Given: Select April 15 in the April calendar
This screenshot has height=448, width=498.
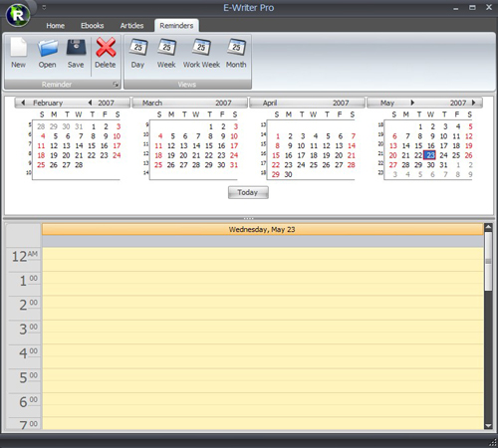Looking at the screenshot, I should 276,155.
